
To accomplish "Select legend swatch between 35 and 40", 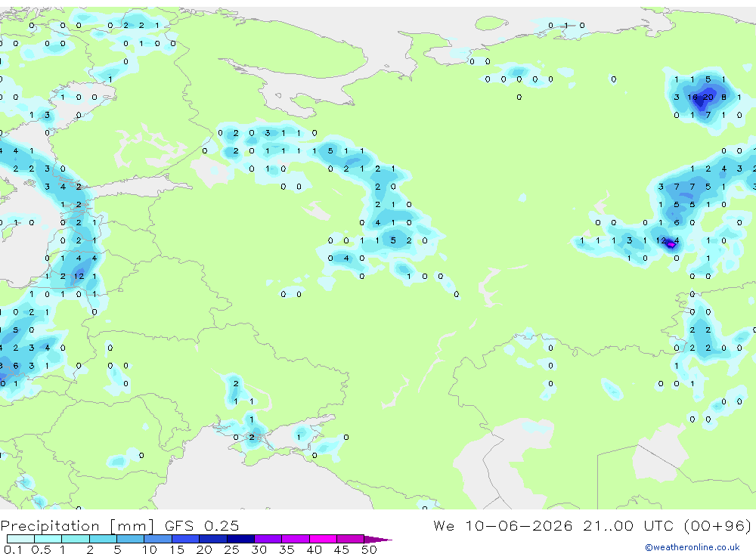I will [296, 539].
